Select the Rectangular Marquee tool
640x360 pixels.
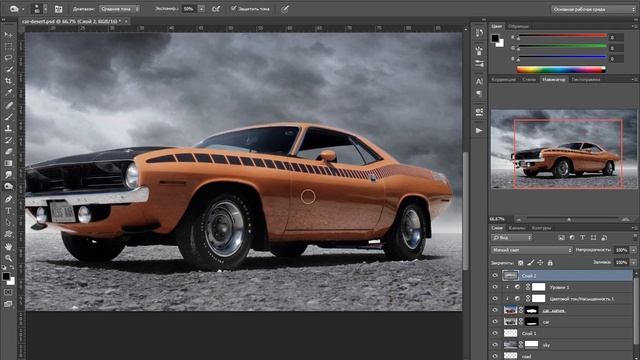(8, 47)
